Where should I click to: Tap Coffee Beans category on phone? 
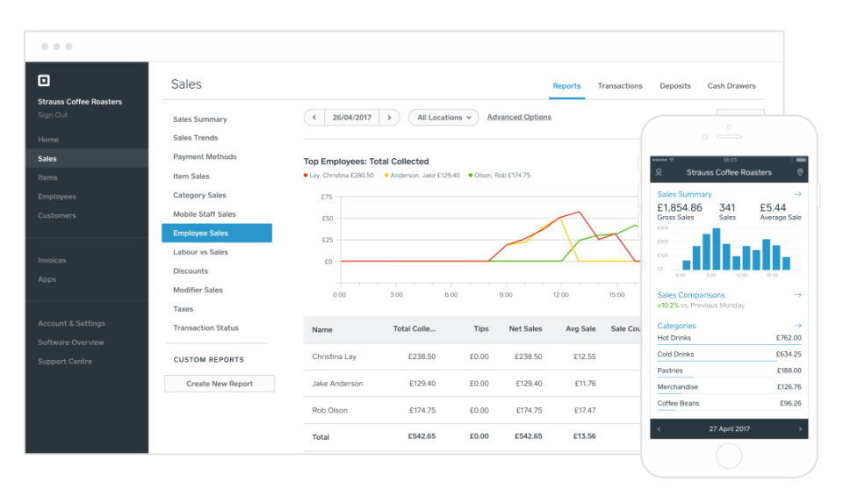[729, 404]
